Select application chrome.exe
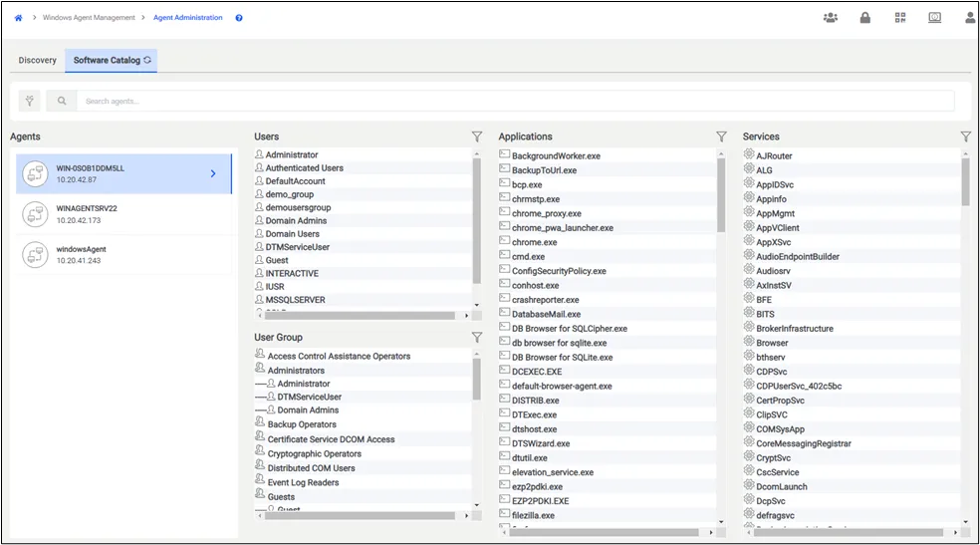This screenshot has width=980, height=545. [535, 242]
